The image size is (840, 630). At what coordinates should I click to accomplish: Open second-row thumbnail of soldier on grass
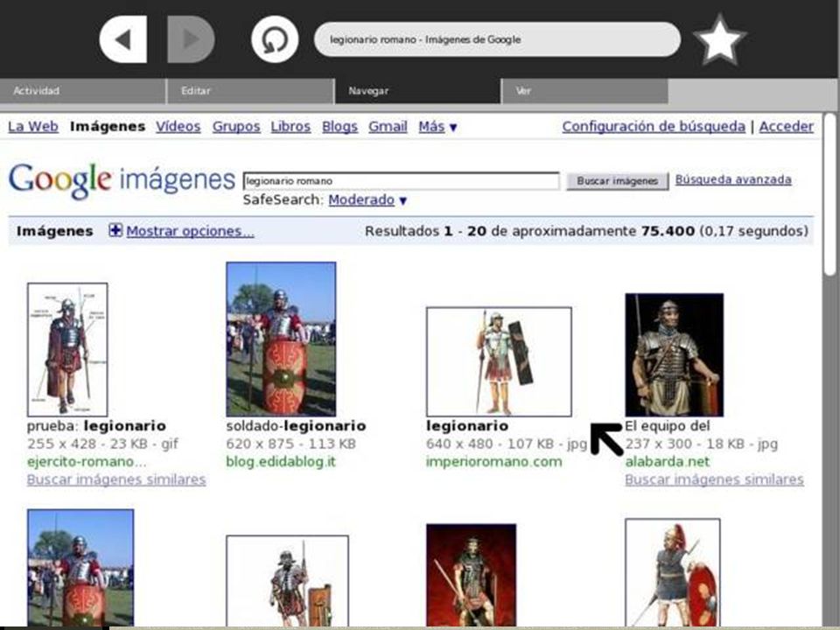80,568
